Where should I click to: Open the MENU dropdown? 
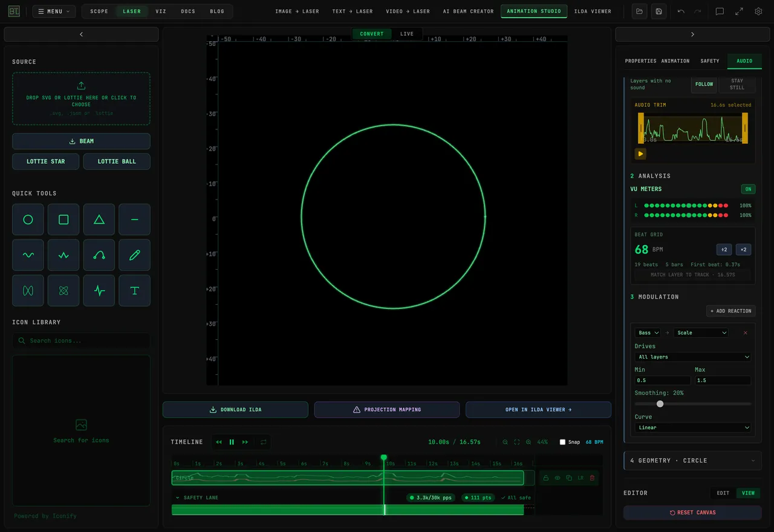coord(54,11)
